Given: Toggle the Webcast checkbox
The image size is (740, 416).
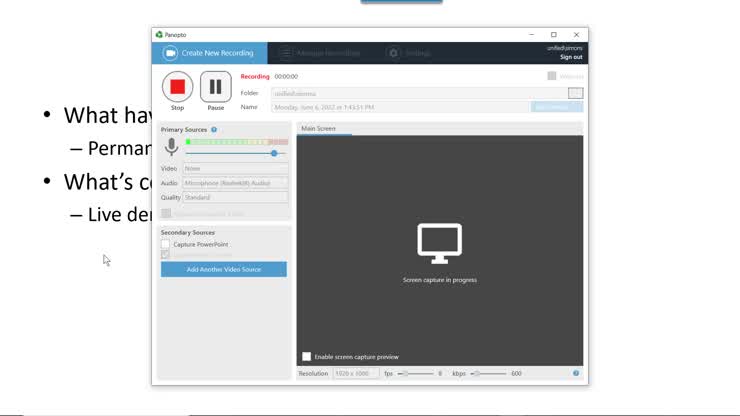Looking at the screenshot, I should click(552, 76).
